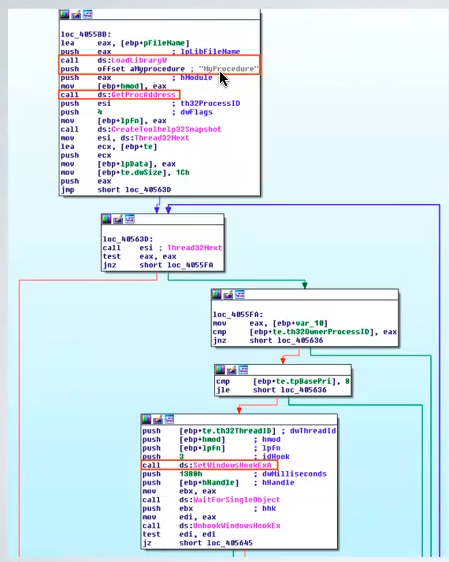Click the call esi ; Thread32Next line
This screenshot has width=449, height=562.
coord(162,248)
